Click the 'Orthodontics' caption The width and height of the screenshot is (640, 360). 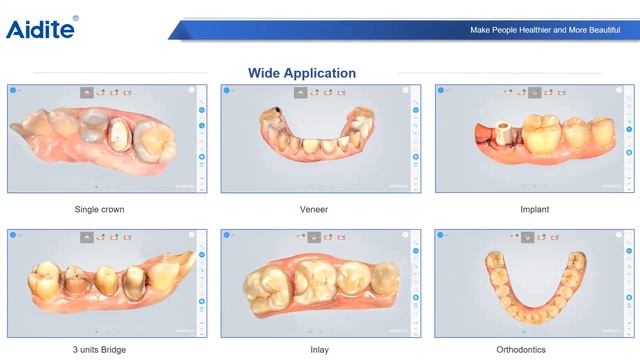click(521, 350)
